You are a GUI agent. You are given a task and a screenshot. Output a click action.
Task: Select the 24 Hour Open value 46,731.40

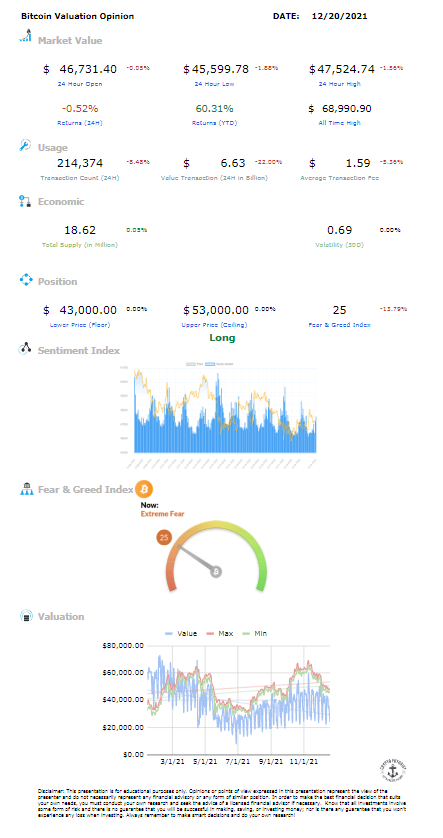tap(88, 69)
